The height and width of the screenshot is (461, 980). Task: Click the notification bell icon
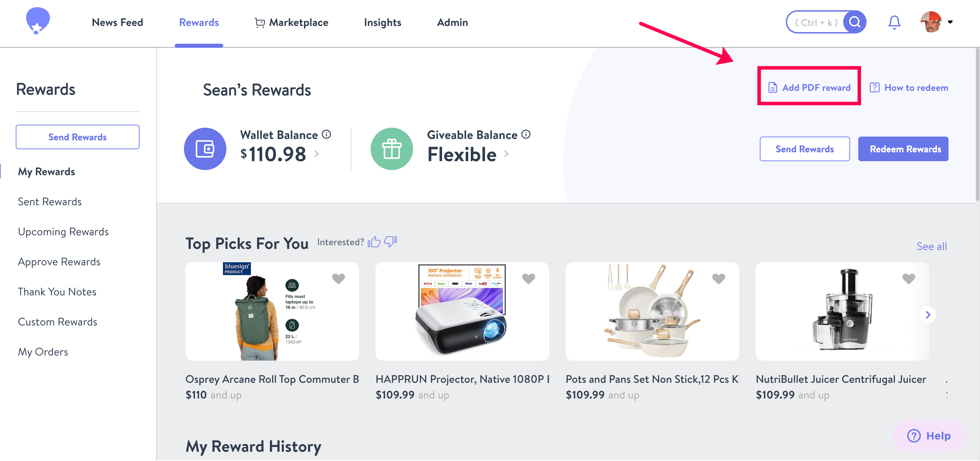point(894,23)
